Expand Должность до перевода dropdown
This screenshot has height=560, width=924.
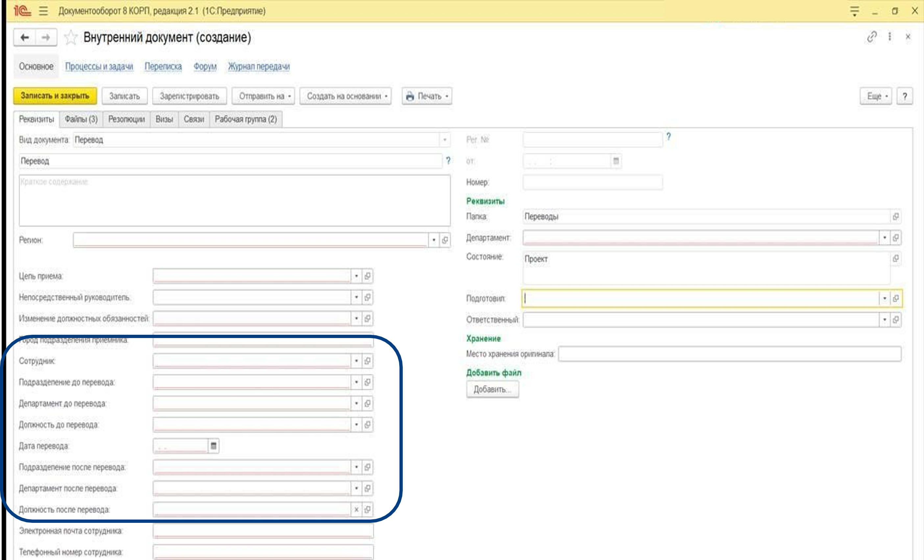click(x=356, y=425)
